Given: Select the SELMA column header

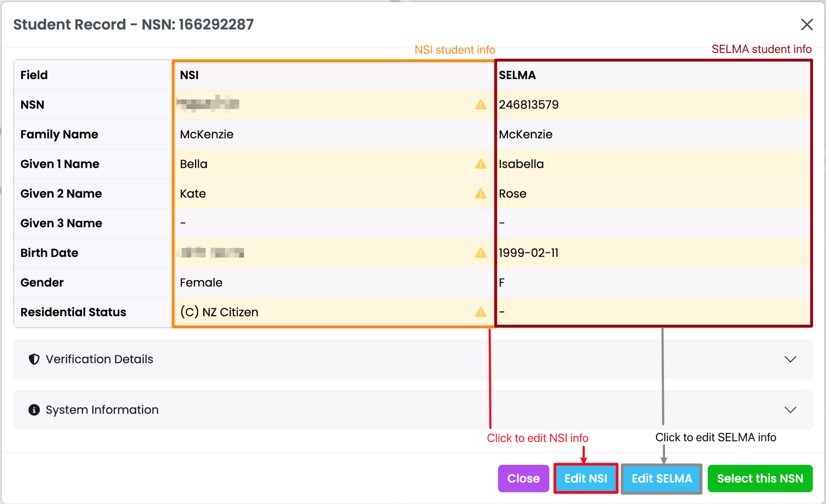Looking at the screenshot, I should click(x=517, y=75).
